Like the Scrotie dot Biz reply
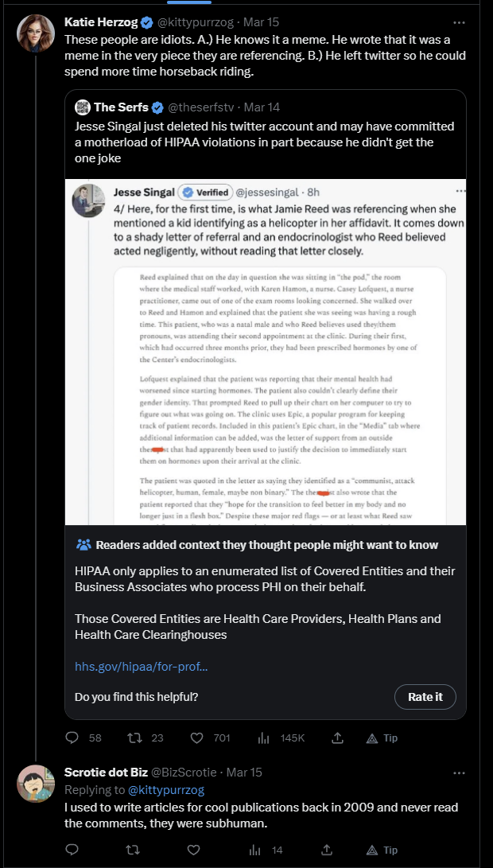Screen dimensions: 493x868 (193, 850)
